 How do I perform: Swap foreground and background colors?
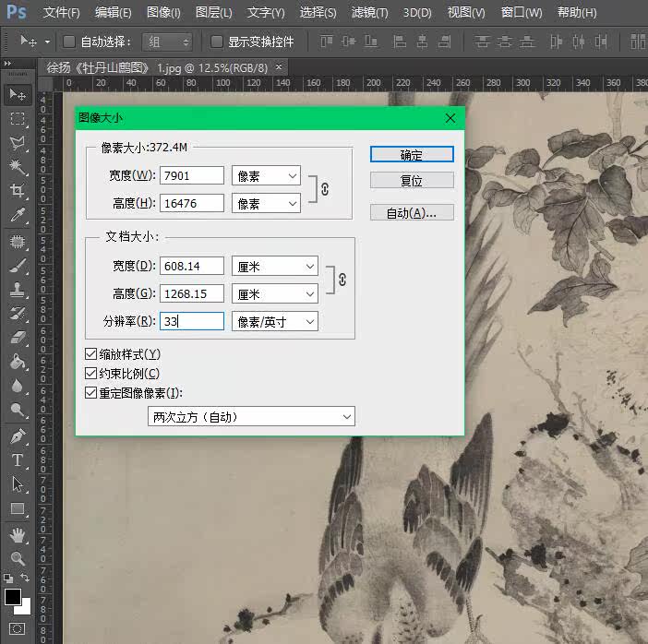click(x=25, y=578)
